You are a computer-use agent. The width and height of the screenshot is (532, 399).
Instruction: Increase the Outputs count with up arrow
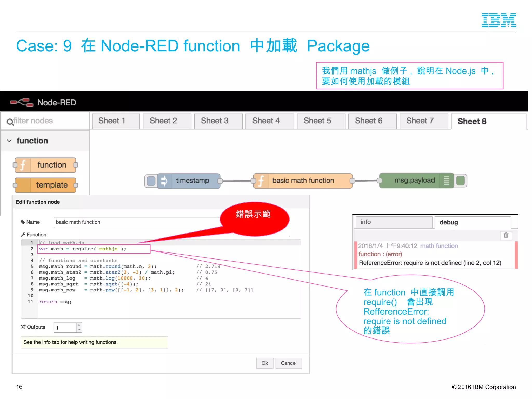(x=79, y=325)
